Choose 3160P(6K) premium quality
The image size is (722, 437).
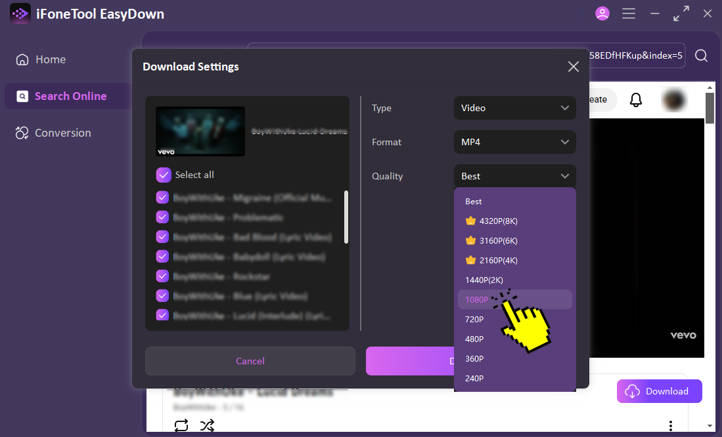point(515,241)
